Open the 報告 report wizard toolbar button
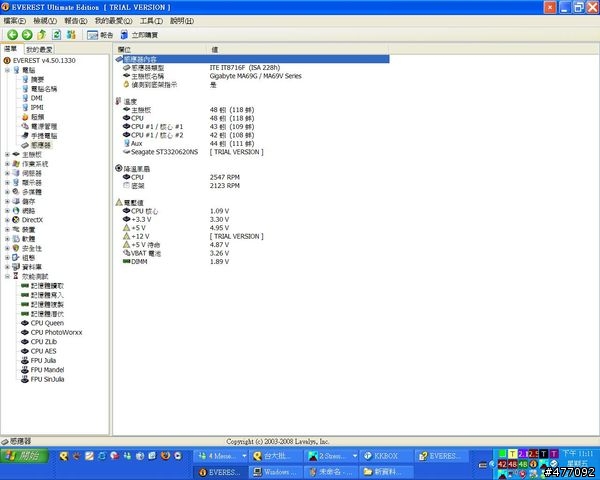Screen dimensions: 600x480 (100, 35)
